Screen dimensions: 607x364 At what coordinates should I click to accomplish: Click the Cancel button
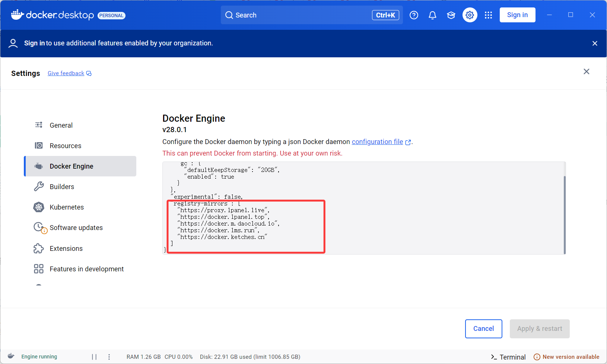click(x=483, y=329)
